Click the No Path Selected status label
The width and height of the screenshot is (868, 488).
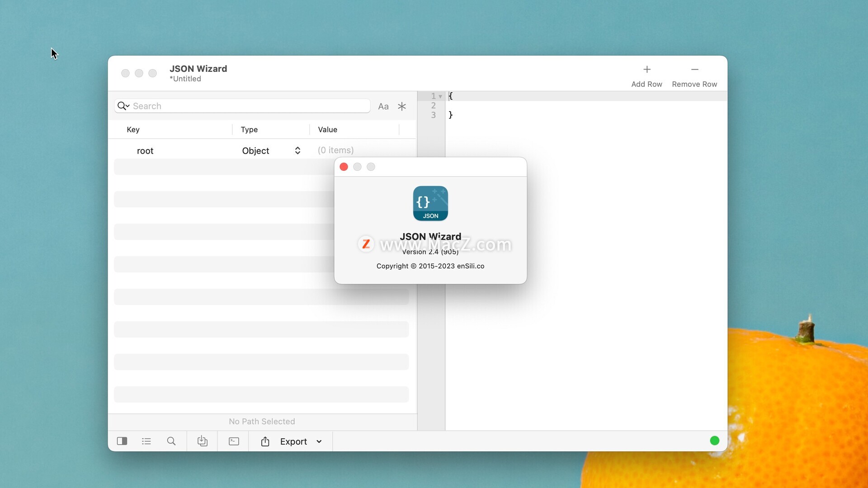262,422
